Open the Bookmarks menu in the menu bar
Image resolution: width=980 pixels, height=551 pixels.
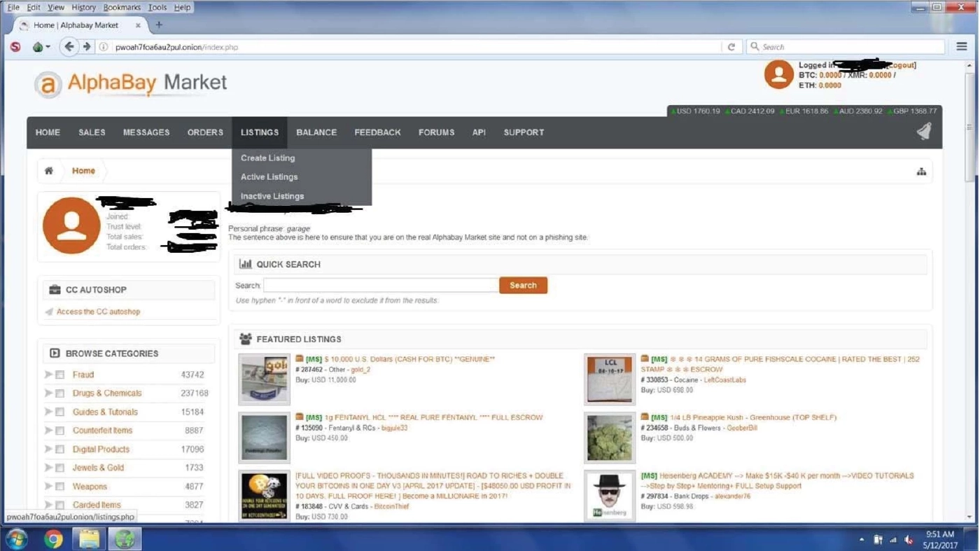click(x=122, y=7)
